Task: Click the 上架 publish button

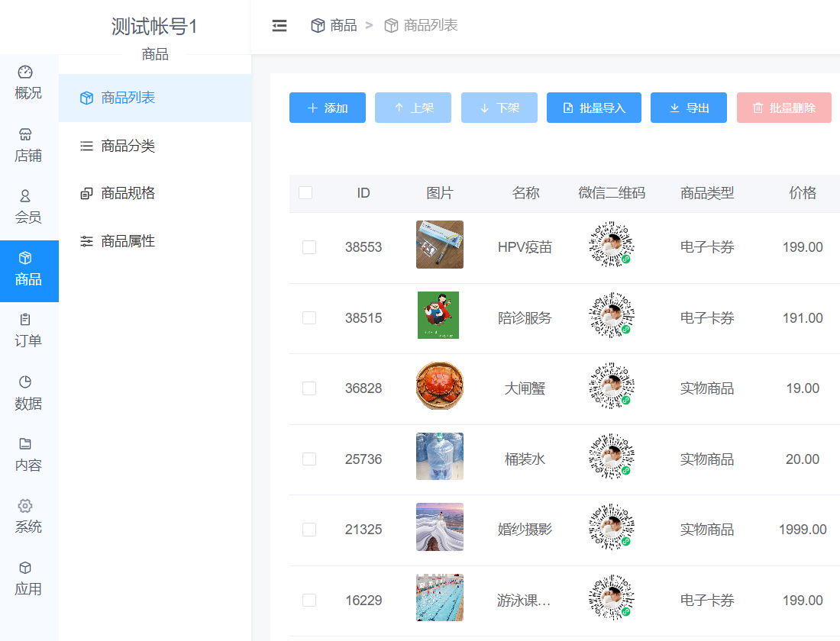Action: pyautogui.click(x=413, y=108)
